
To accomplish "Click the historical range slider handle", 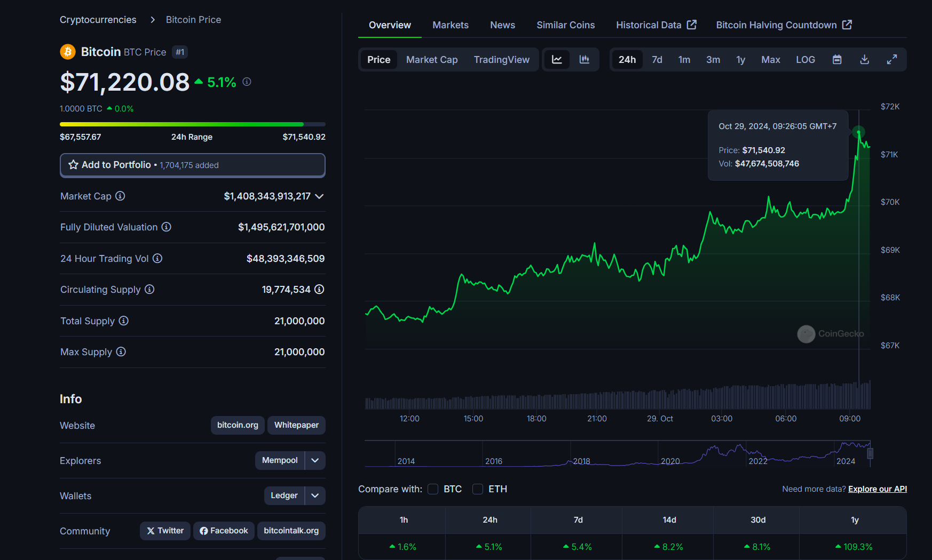I will 870,454.
